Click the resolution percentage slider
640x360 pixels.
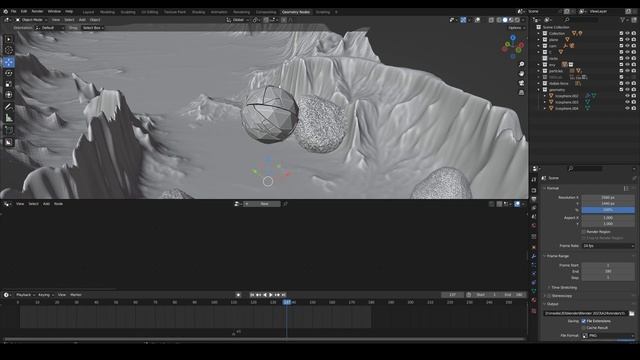pyautogui.click(x=608, y=210)
